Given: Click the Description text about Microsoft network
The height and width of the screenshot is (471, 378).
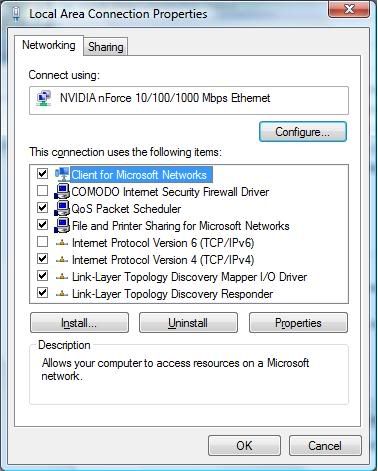Looking at the screenshot, I should [x=175, y=369].
